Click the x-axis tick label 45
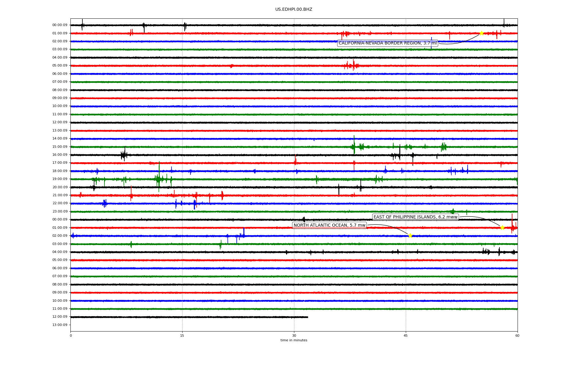The height and width of the screenshot is (368, 588). point(406,335)
